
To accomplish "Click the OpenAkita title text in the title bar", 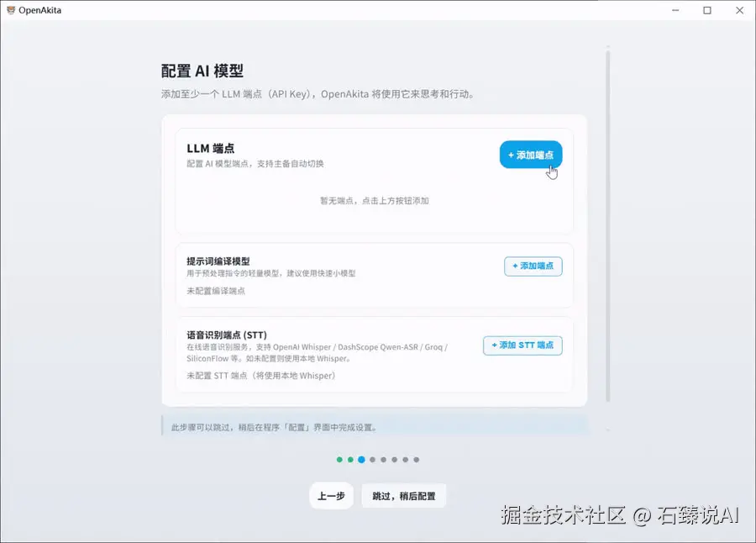I will point(39,10).
